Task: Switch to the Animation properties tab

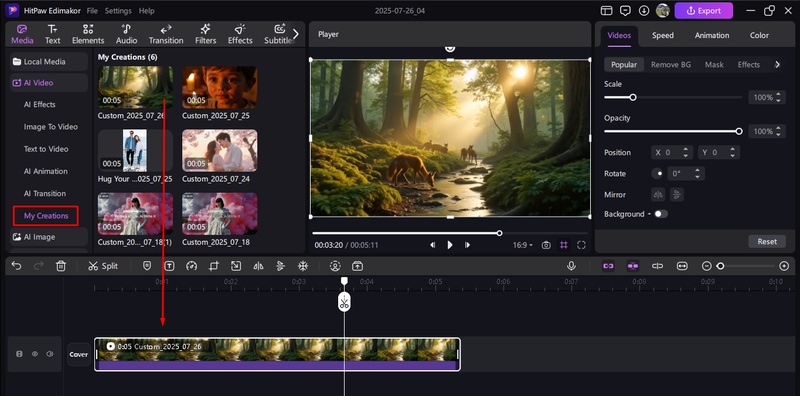Action: (x=712, y=35)
